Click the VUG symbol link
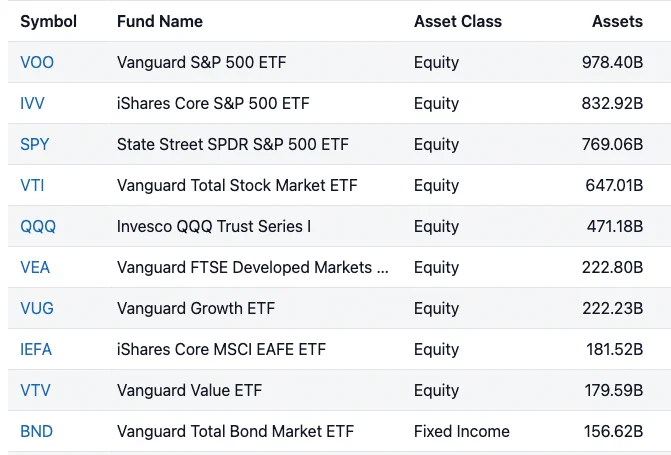Viewport: 671px width, 455px height. pyautogui.click(x=37, y=309)
